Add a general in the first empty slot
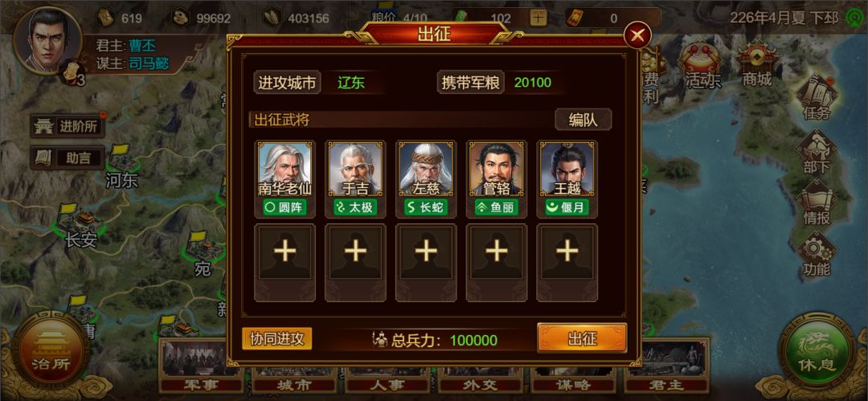The image size is (868, 401). 285,262
